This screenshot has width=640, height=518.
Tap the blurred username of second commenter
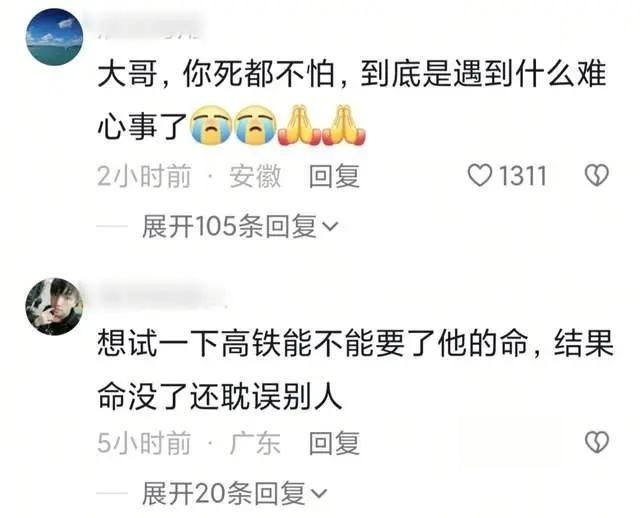[x=161, y=293]
